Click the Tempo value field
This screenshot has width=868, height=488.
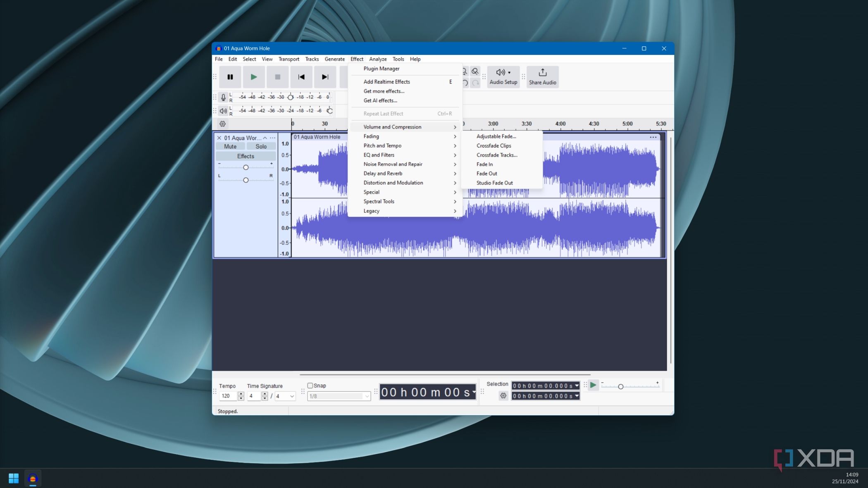coord(228,396)
